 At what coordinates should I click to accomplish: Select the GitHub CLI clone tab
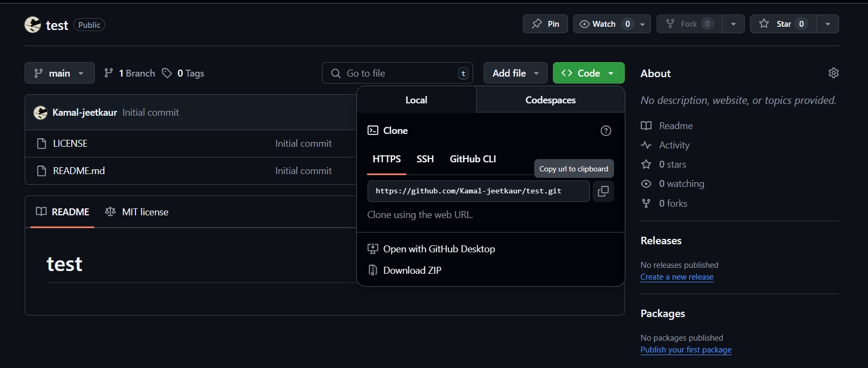click(473, 159)
